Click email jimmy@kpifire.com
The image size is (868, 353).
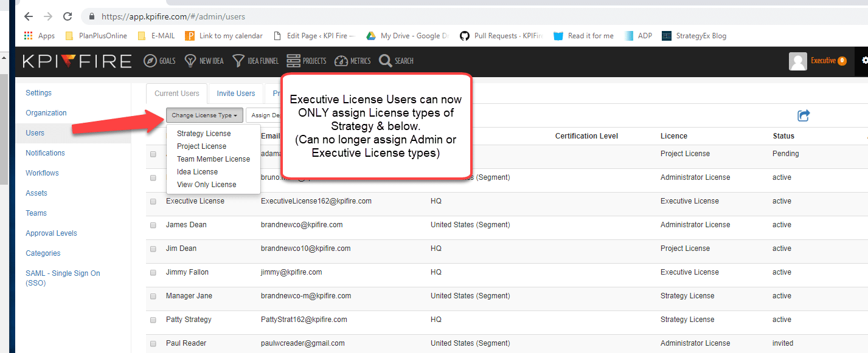pyautogui.click(x=291, y=272)
